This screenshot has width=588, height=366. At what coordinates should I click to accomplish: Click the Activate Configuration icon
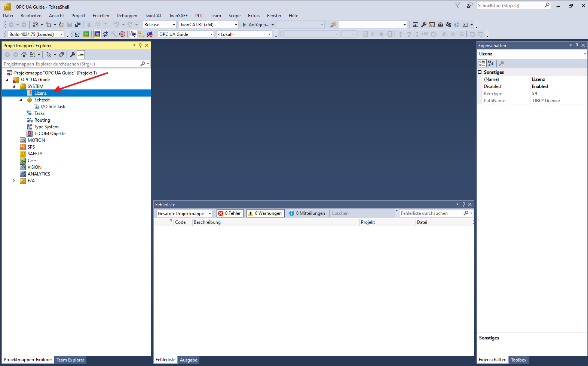77,34
